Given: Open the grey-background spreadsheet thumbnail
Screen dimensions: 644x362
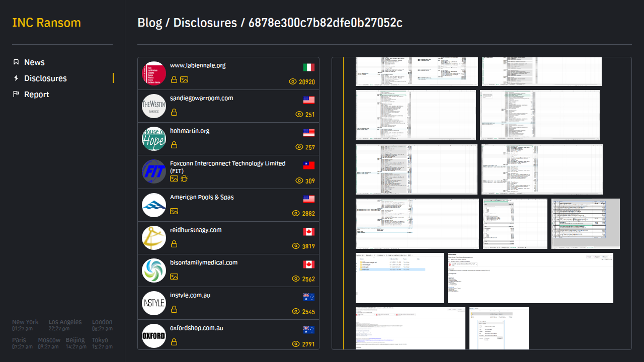Looking at the screenshot, I should click(x=585, y=224).
